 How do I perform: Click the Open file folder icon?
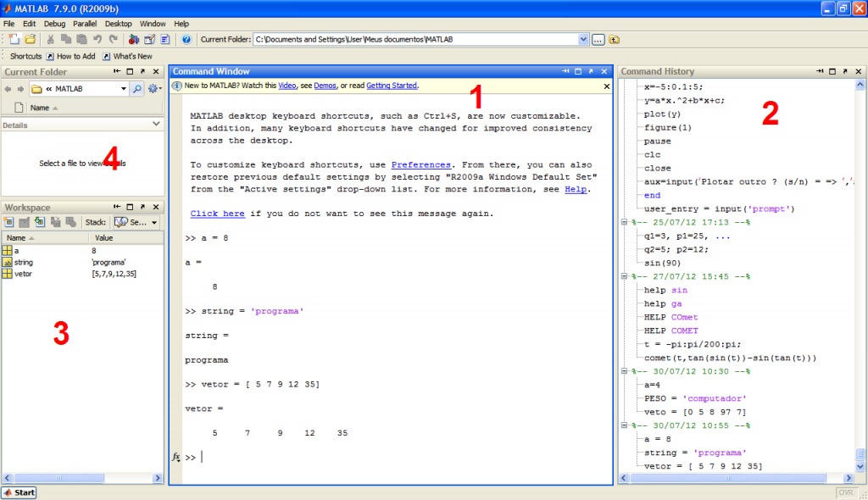(x=30, y=39)
